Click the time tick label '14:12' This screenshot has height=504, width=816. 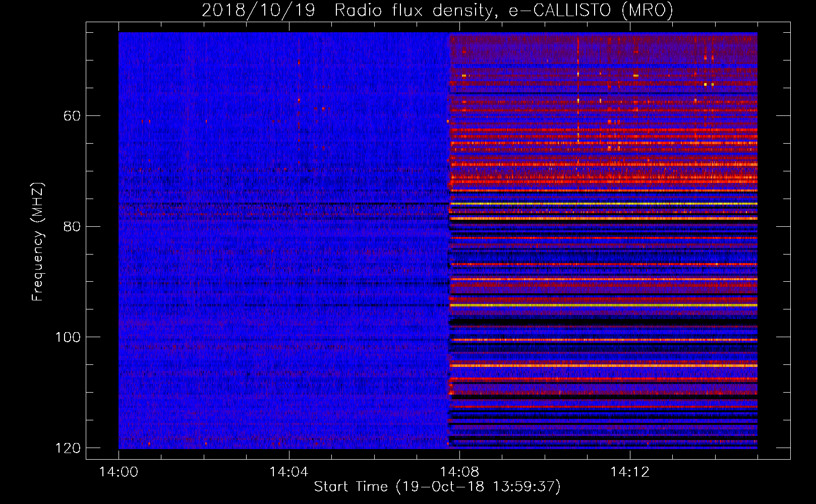tap(630, 472)
